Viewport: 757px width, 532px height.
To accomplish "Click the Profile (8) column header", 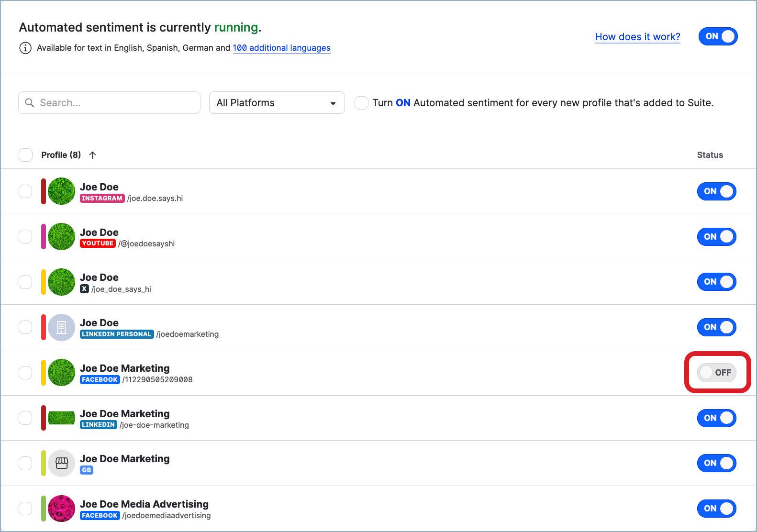I will click(61, 155).
